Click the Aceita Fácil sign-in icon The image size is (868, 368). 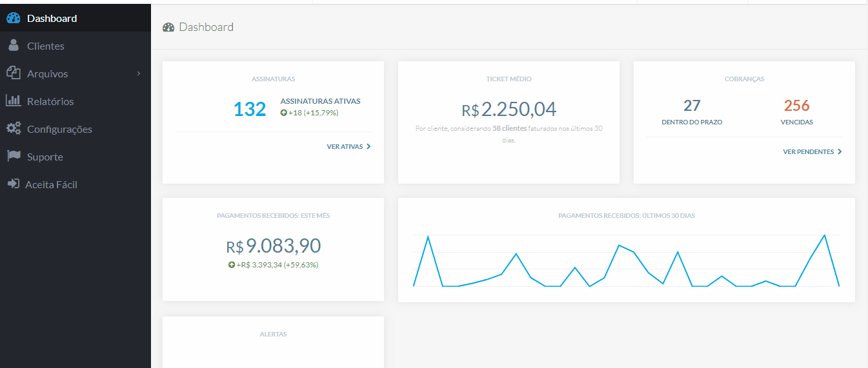[13, 184]
